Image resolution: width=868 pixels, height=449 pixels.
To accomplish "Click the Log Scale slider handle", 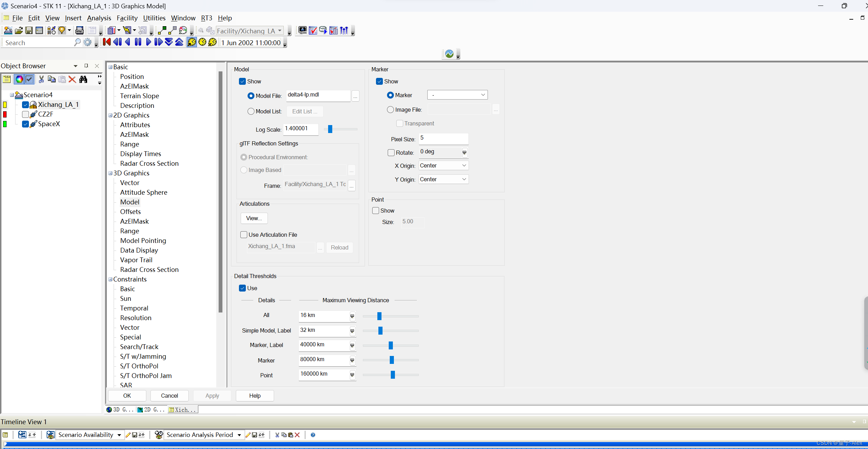I will coord(330,129).
